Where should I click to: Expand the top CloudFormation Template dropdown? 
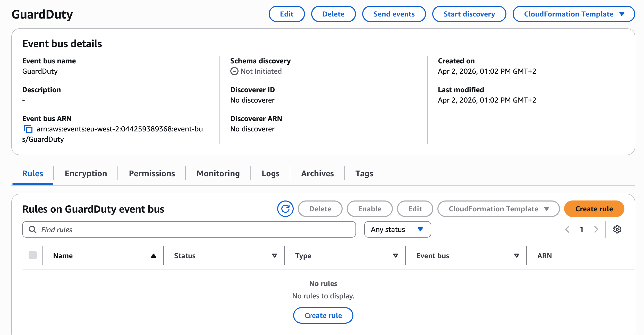click(x=574, y=14)
